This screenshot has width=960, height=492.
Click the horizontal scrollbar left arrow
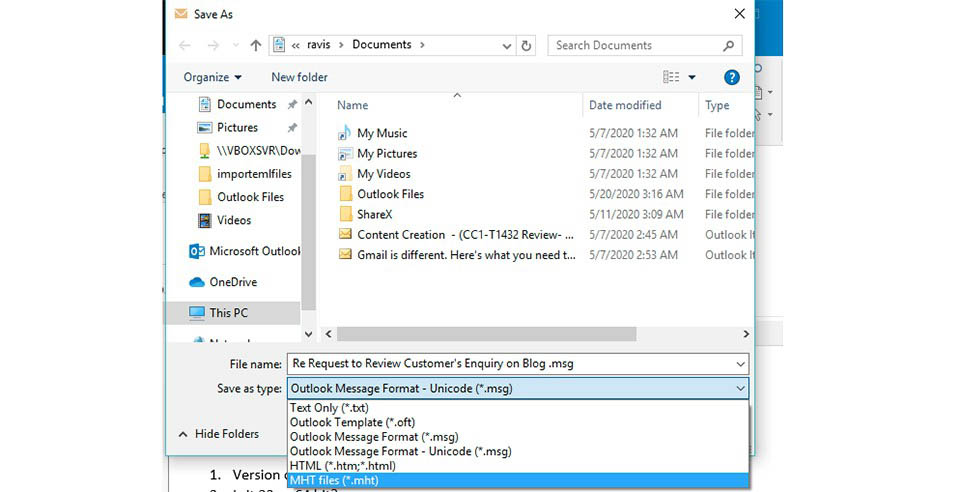click(x=329, y=334)
